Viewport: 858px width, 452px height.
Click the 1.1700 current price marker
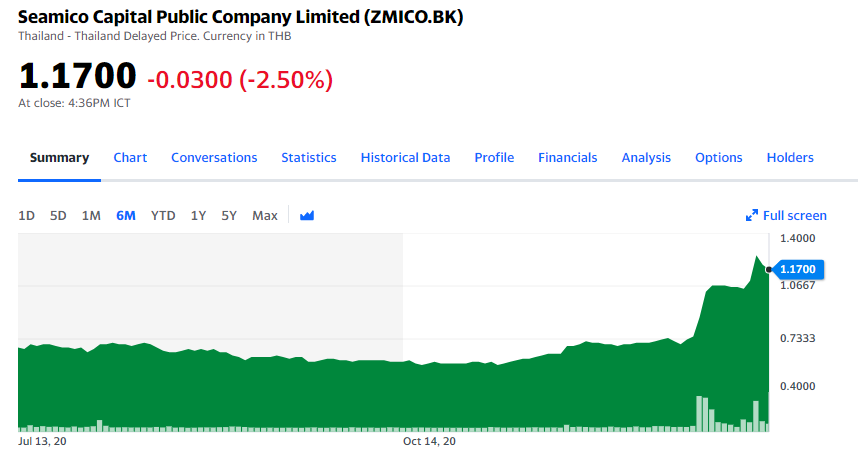click(797, 269)
